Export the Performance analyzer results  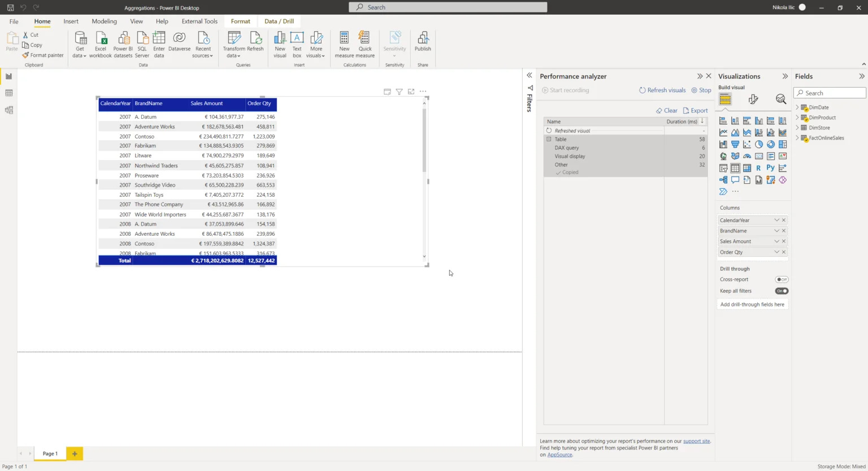point(695,111)
